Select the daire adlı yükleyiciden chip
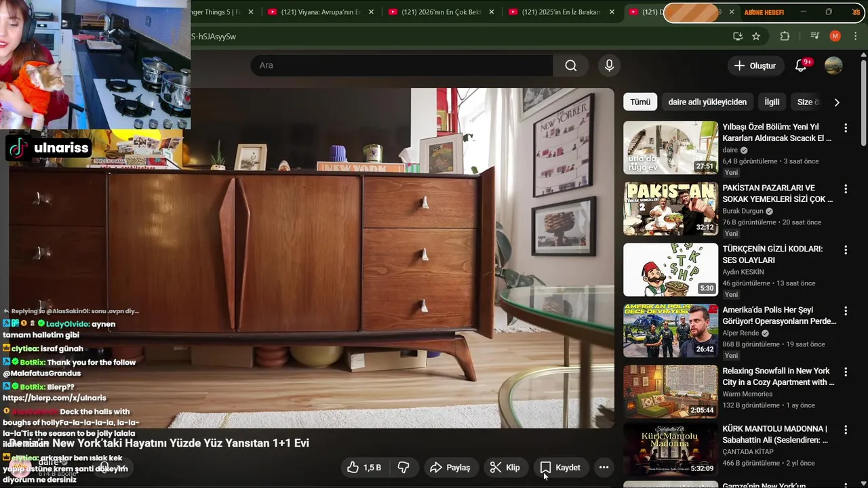 point(707,102)
